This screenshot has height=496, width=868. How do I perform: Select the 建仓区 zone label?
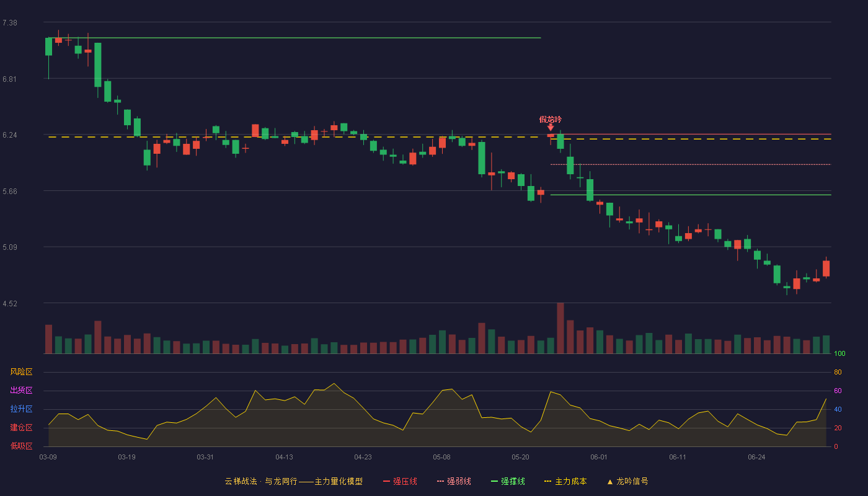[x=21, y=428]
